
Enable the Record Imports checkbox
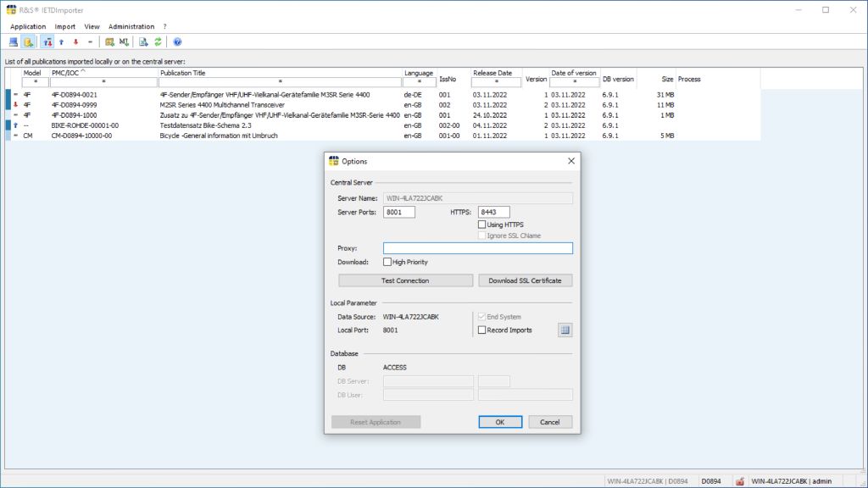tap(481, 330)
